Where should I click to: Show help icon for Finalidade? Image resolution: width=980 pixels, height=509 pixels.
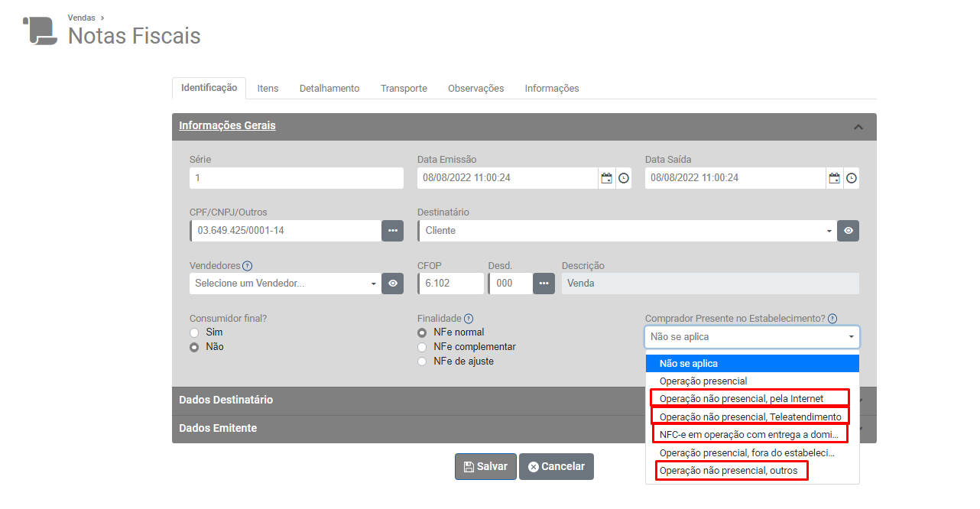469,319
